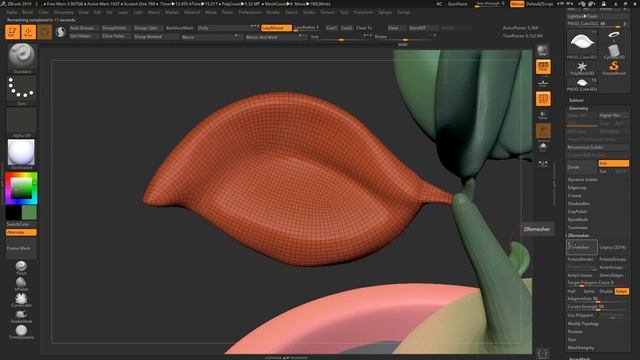Select the hPolish brush icon
Image resolution: width=640 pixels, height=360 pixels.
21,284
